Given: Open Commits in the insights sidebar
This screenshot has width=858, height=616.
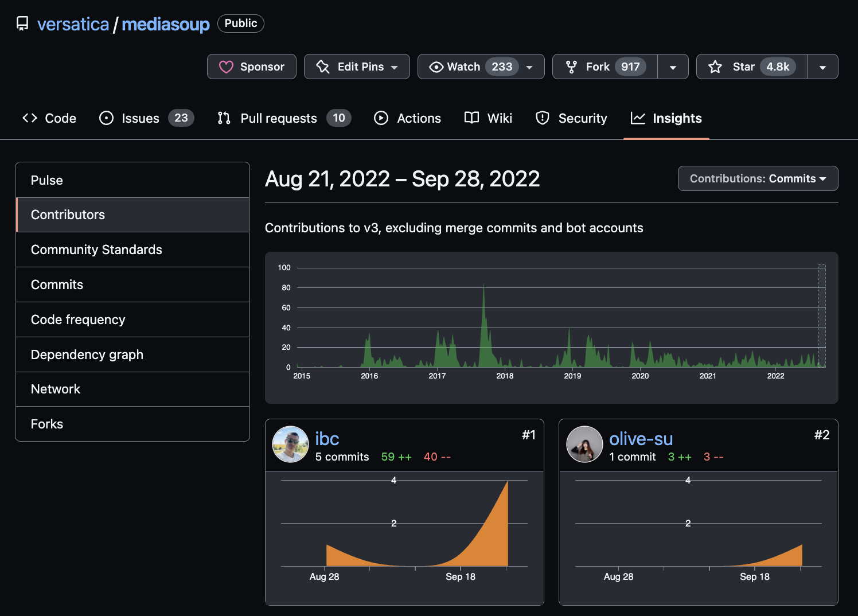Looking at the screenshot, I should [x=132, y=284].
